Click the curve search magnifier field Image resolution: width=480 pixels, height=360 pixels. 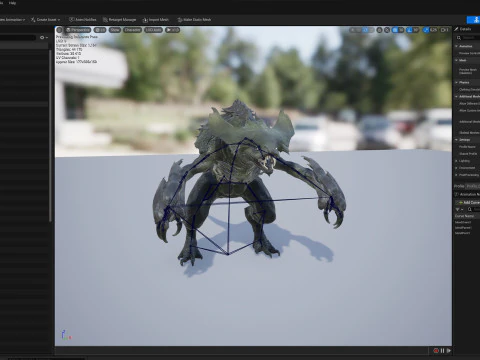point(473,209)
